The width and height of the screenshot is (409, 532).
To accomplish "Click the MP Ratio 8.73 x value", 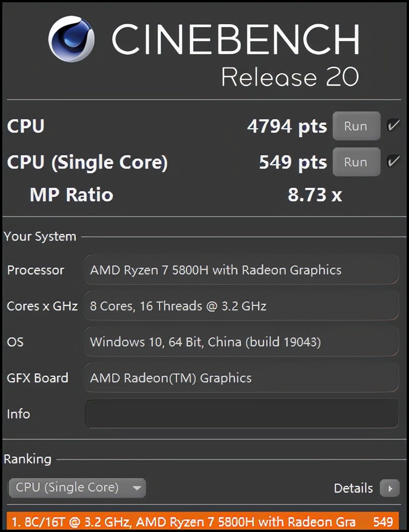I will [315, 195].
